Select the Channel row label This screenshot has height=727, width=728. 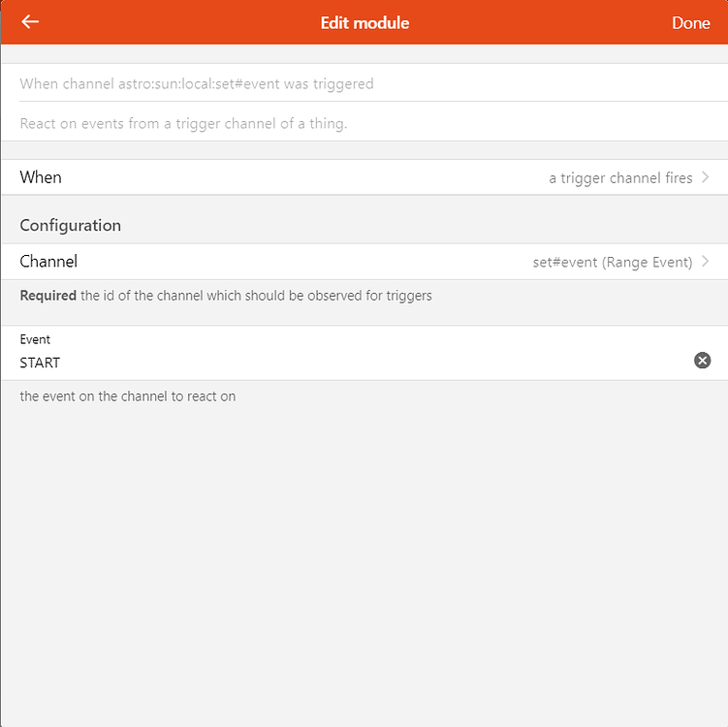point(48,262)
